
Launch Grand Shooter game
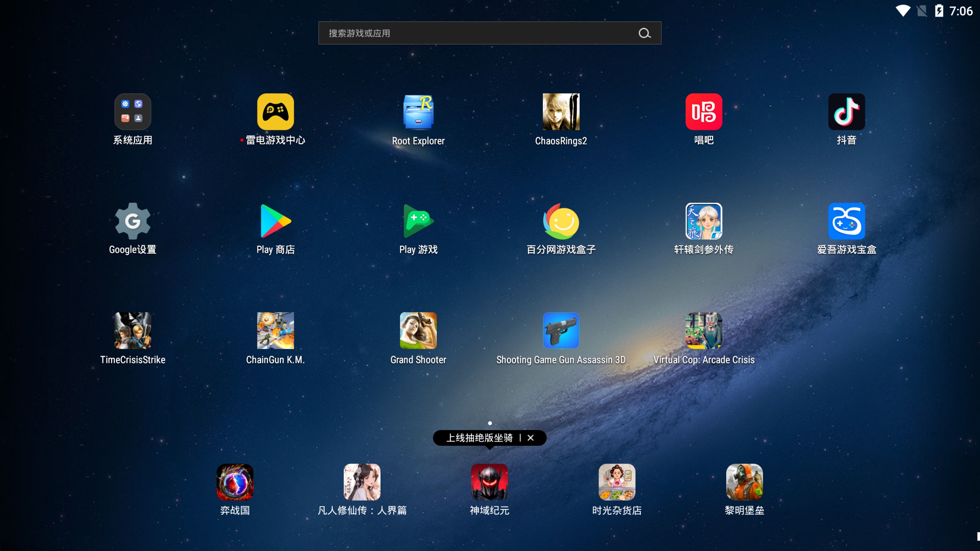click(x=418, y=331)
